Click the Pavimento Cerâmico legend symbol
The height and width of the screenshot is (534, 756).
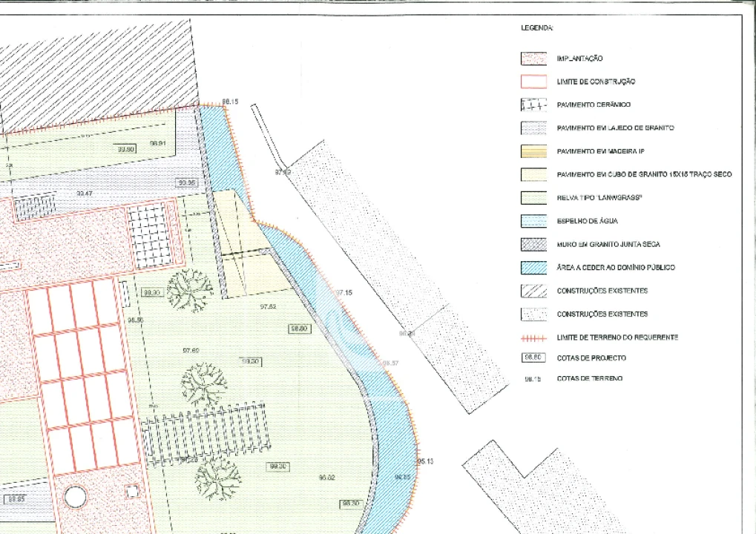(533, 105)
